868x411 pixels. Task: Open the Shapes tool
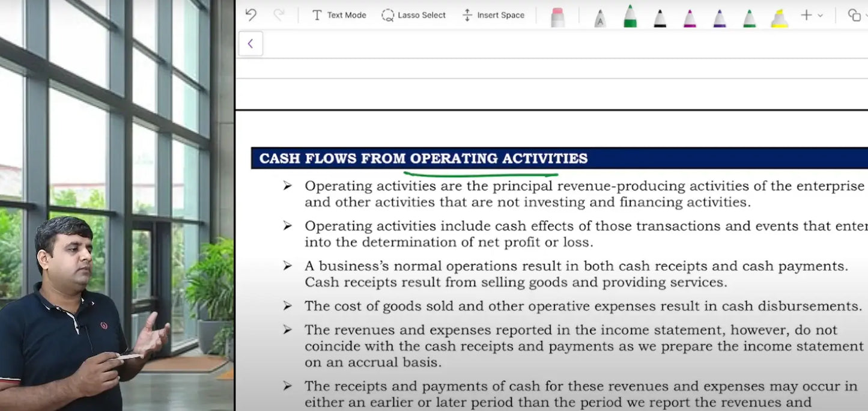854,15
